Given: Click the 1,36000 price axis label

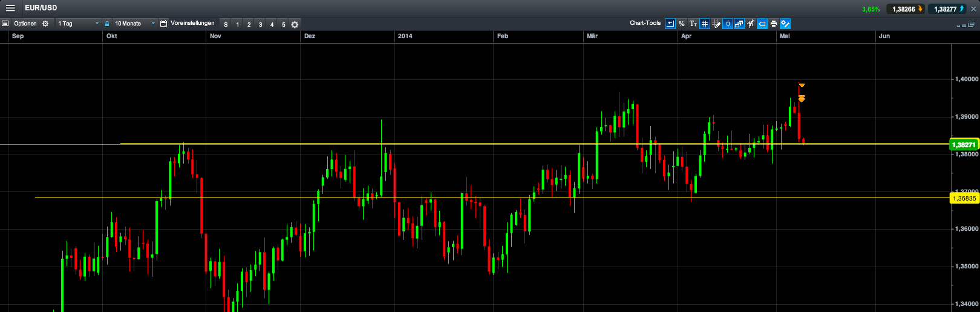Looking at the screenshot, I should click(967, 228).
